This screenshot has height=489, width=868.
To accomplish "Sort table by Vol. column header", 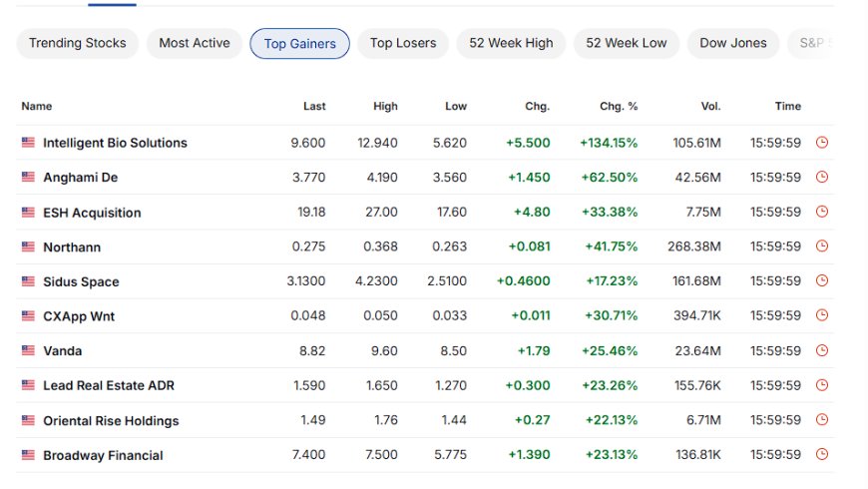I will (710, 106).
